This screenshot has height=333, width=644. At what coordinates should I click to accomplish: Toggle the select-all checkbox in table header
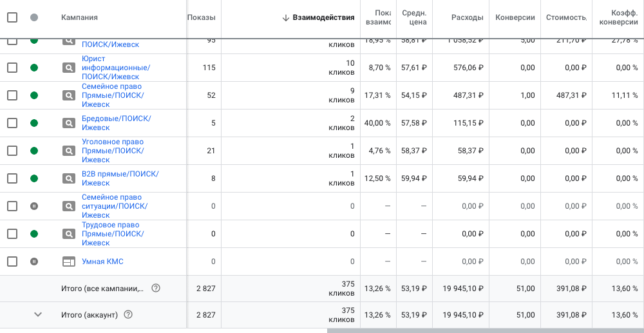click(x=12, y=17)
